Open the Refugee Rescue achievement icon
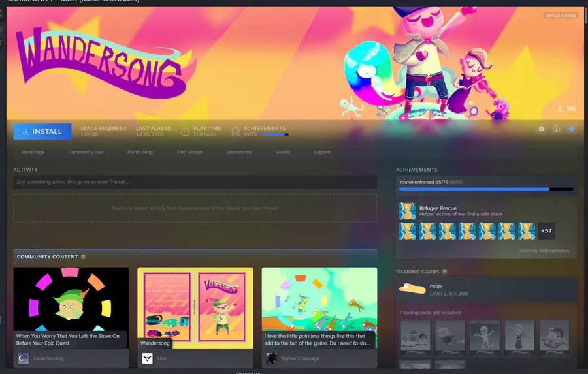The height and width of the screenshot is (374, 588). 408,211
